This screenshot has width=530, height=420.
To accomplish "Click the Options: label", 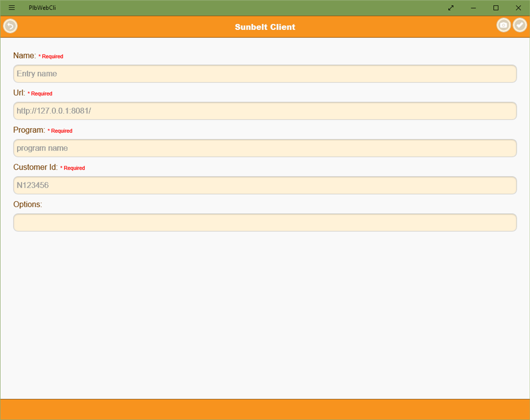I will pyautogui.click(x=28, y=204).
